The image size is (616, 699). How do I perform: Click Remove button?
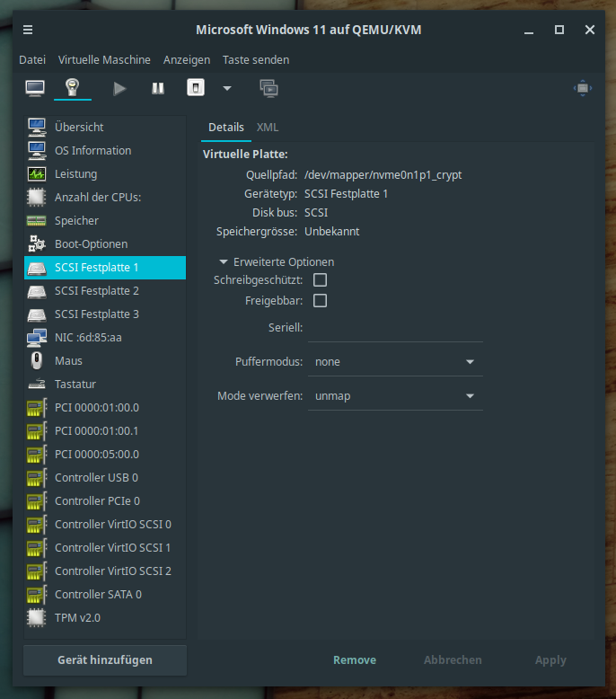coord(355,659)
